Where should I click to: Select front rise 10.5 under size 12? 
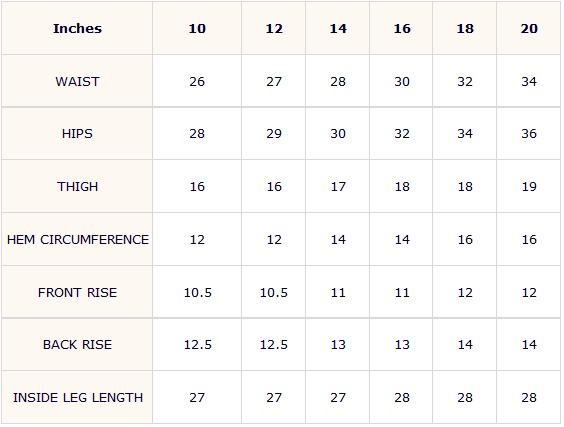(x=274, y=292)
